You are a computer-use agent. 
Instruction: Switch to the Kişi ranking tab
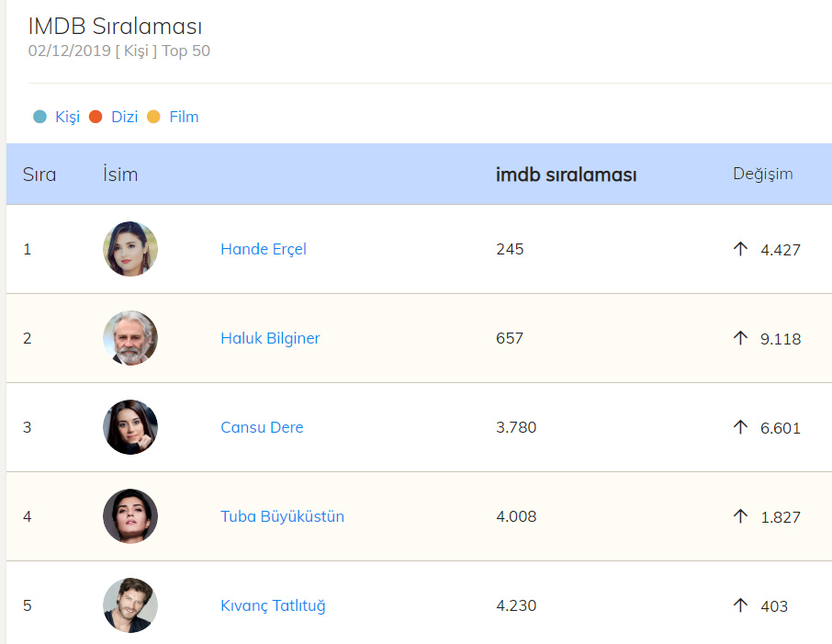click(x=67, y=117)
